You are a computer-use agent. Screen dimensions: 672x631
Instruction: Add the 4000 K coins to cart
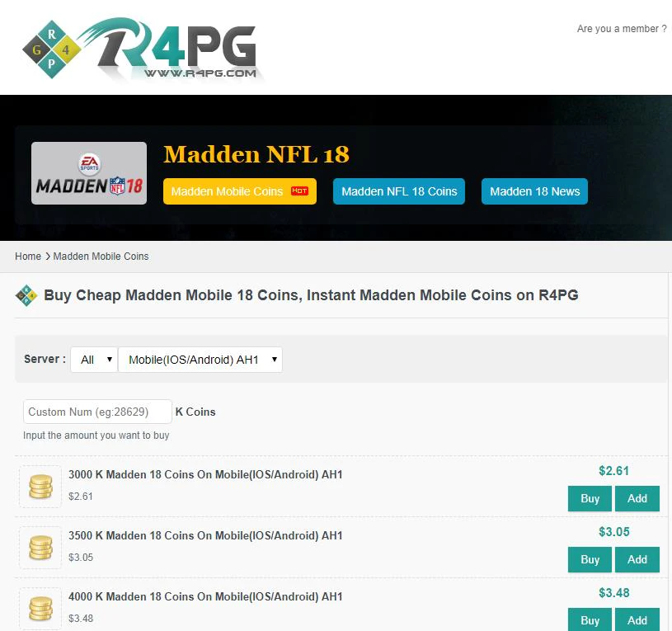[x=637, y=619]
